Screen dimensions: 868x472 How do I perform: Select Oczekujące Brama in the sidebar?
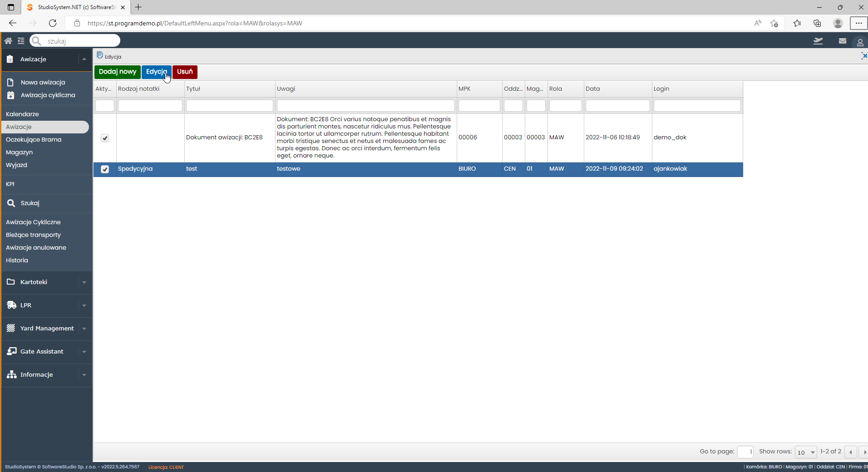[34, 139]
